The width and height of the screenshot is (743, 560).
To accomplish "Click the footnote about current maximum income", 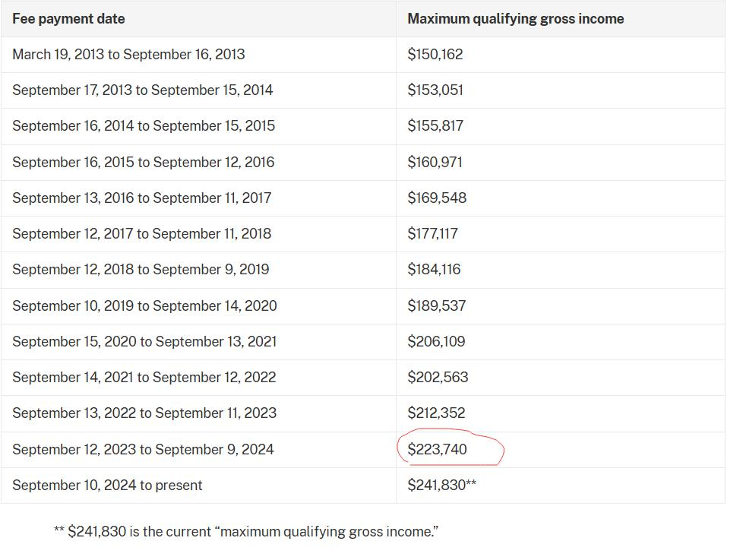I will pos(246,532).
